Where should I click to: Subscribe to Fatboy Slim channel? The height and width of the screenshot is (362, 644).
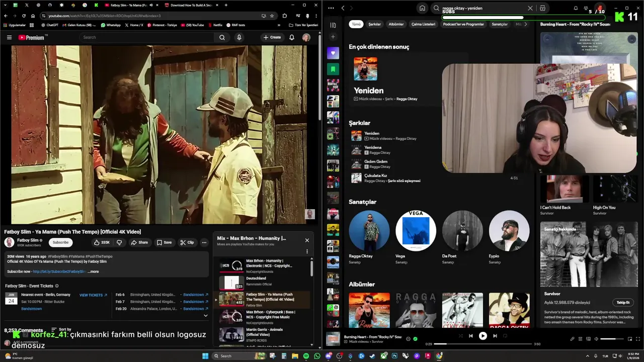[60, 242]
